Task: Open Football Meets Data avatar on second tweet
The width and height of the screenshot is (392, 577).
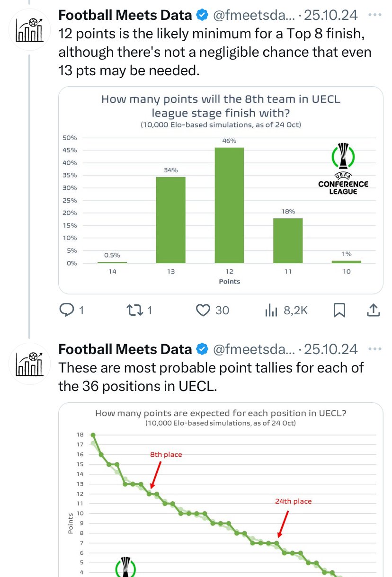Action: click(x=29, y=364)
